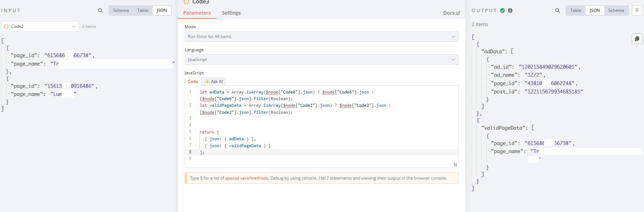
Task: Pin the output data
Action: point(637,10)
